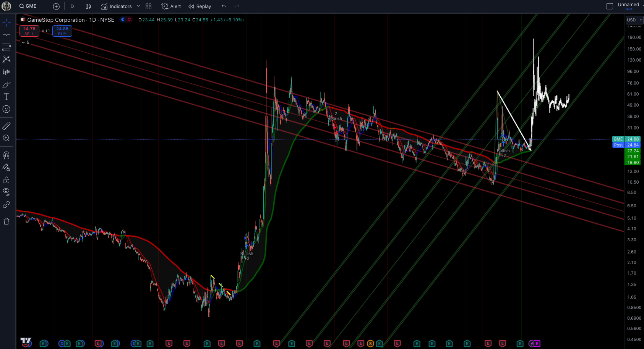This screenshot has width=644, height=349.
Task: Open the Brush drawing tool
Action: click(6, 84)
